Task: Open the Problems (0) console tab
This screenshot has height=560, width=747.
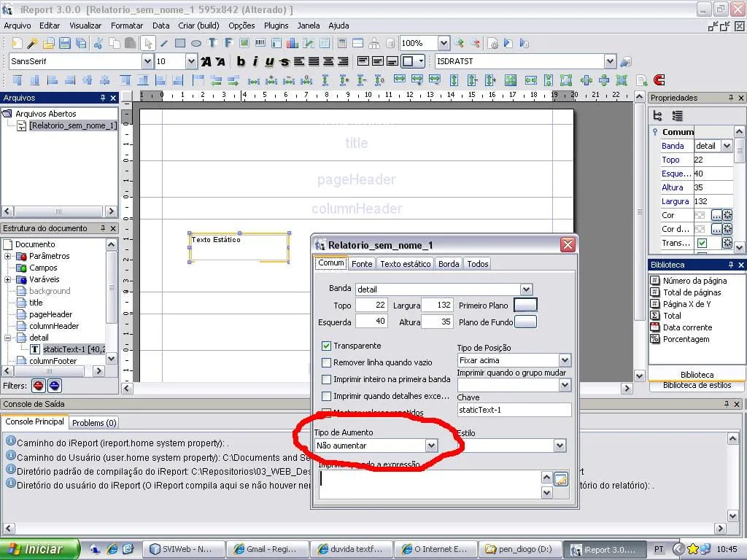Action: coord(94,423)
